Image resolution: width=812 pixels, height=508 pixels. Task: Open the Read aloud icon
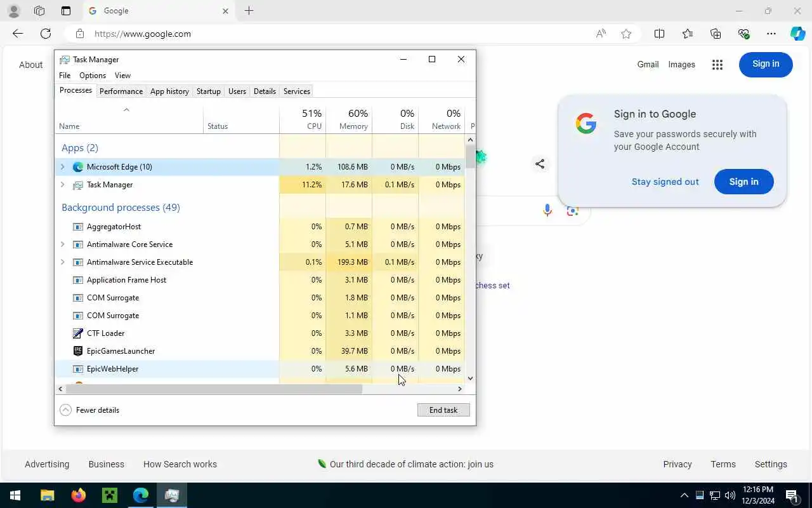(x=601, y=34)
